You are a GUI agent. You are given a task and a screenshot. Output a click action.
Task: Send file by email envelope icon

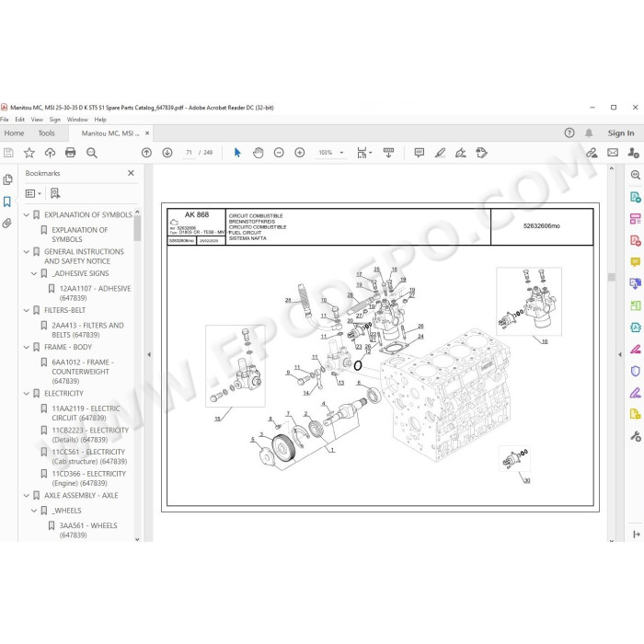(x=613, y=153)
